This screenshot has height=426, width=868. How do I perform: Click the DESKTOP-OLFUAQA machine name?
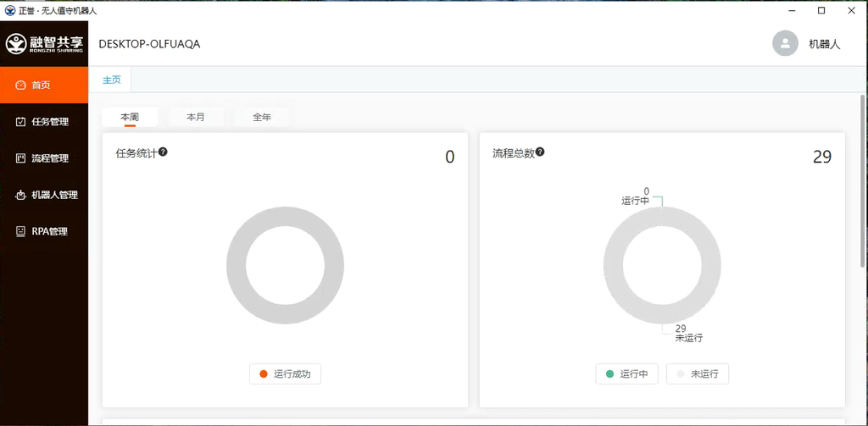(x=149, y=44)
